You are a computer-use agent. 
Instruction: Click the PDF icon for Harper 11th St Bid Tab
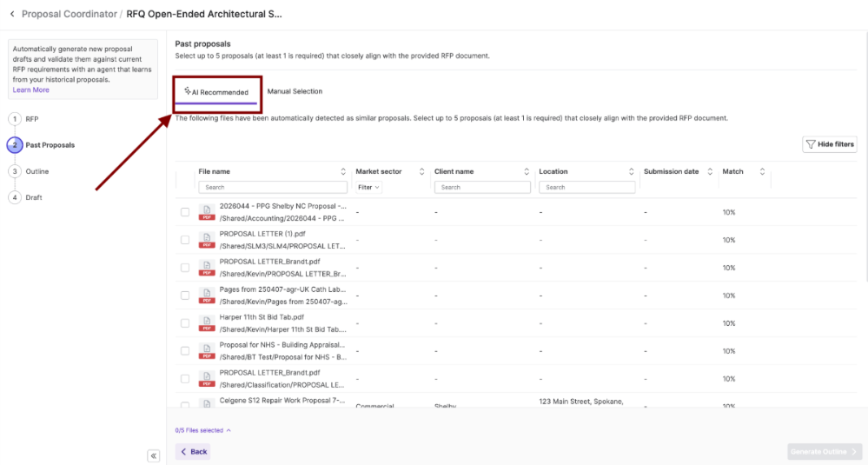point(207,323)
